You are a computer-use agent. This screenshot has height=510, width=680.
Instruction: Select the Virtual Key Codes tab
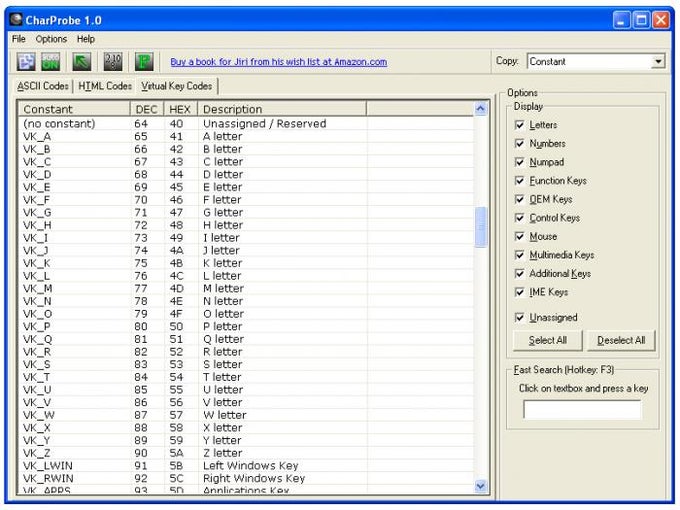point(177,86)
